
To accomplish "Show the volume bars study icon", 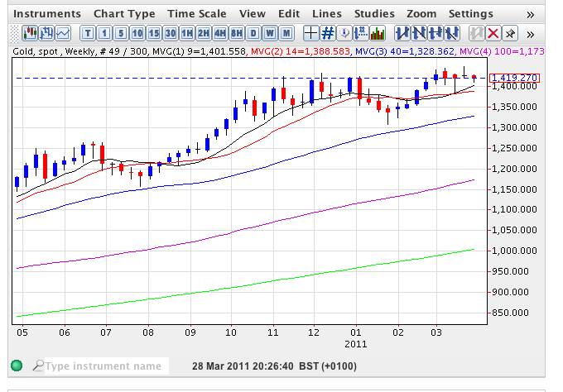I will tap(378, 34).
